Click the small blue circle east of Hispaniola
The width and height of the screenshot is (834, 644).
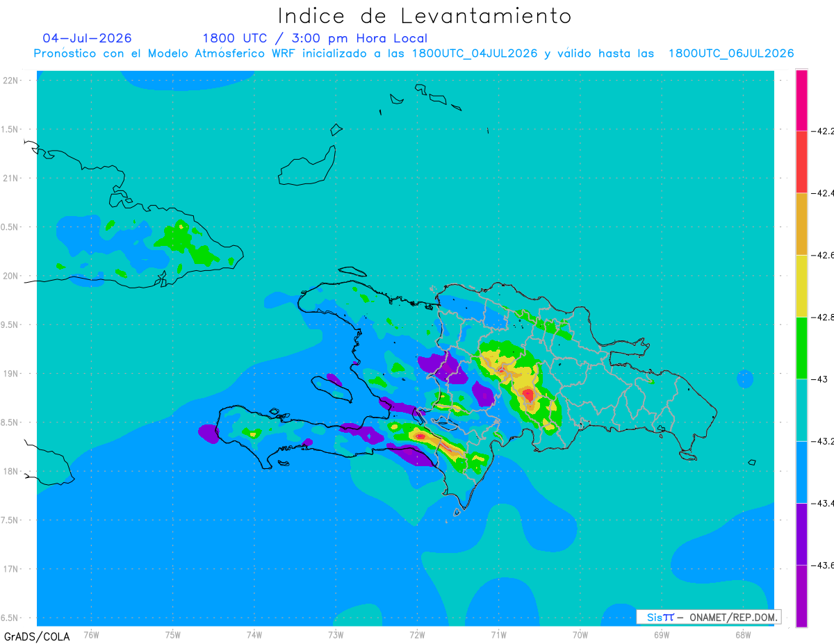(744, 379)
